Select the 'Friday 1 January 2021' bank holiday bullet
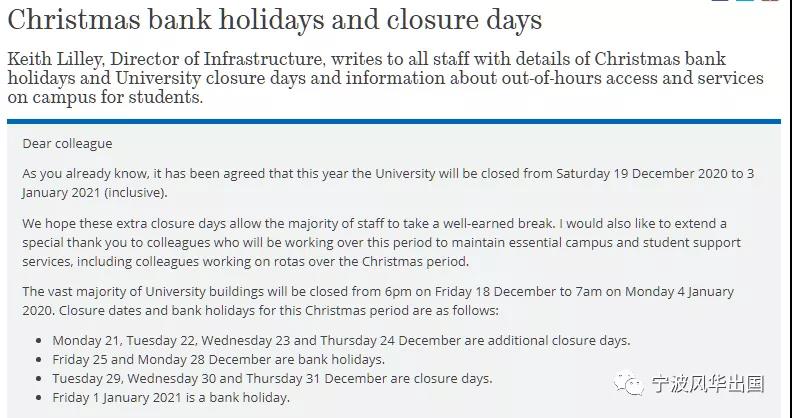The height and width of the screenshot is (418, 792). point(171,398)
